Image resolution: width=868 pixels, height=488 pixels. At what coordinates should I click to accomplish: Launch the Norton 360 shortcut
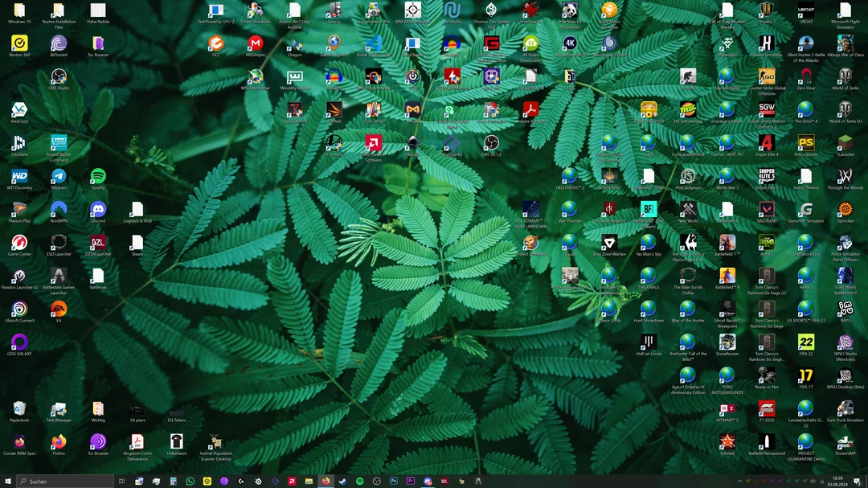point(19,43)
